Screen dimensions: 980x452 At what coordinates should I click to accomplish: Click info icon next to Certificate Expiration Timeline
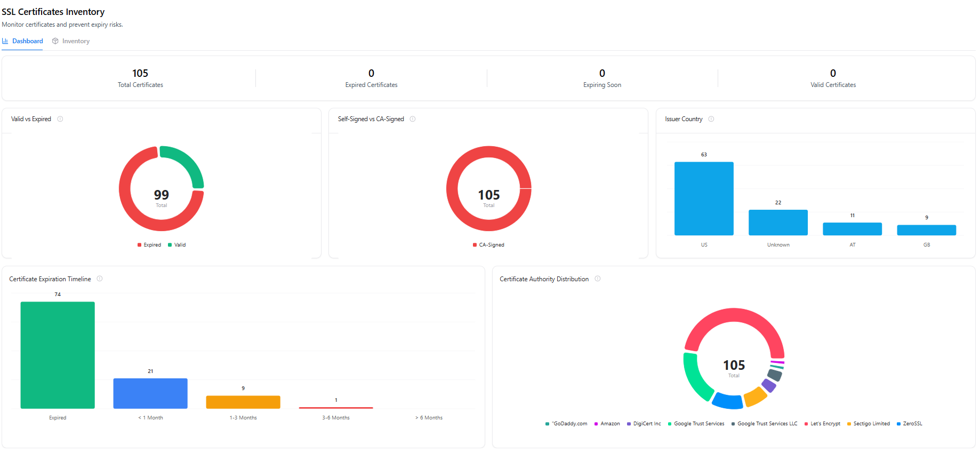click(100, 279)
